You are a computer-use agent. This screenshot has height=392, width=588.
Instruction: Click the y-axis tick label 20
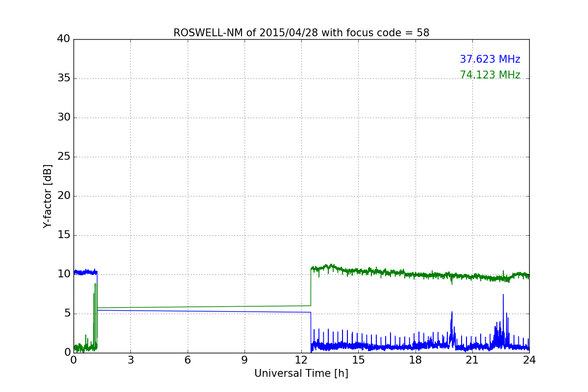click(64, 196)
